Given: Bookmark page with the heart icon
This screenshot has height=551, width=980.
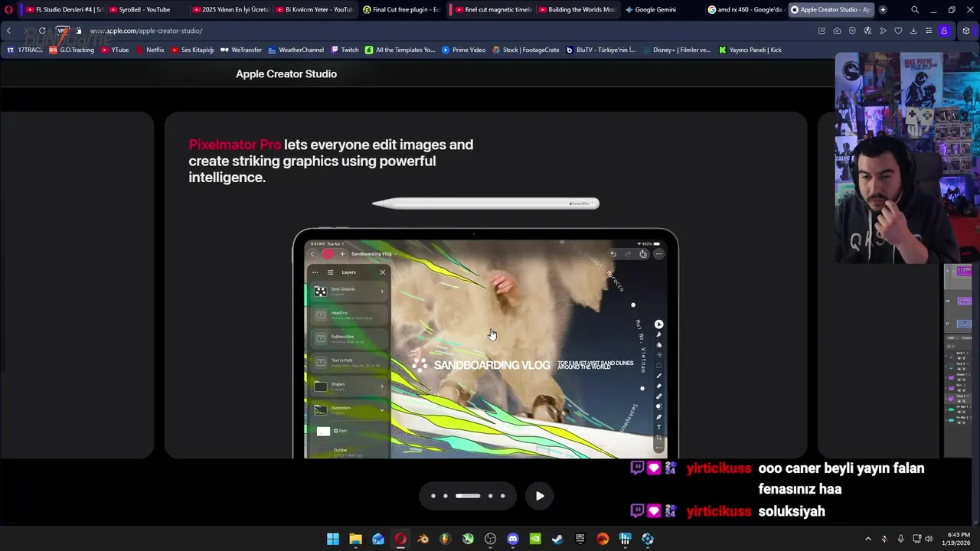Looking at the screenshot, I should (898, 31).
